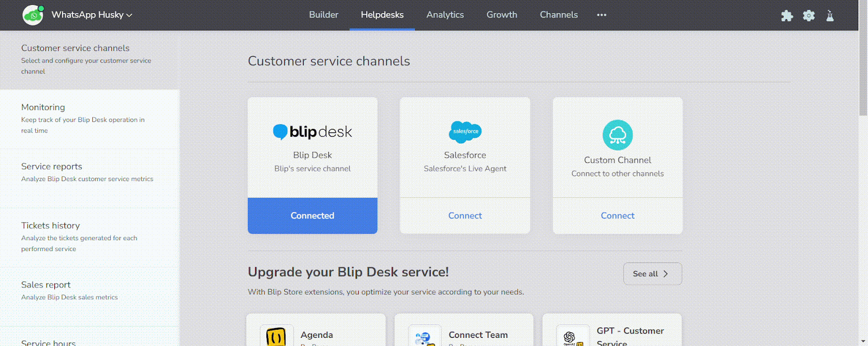Click the Upgrade your Blip Desk service heading
The height and width of the screenshot is (346, 868).
[348, 272]
